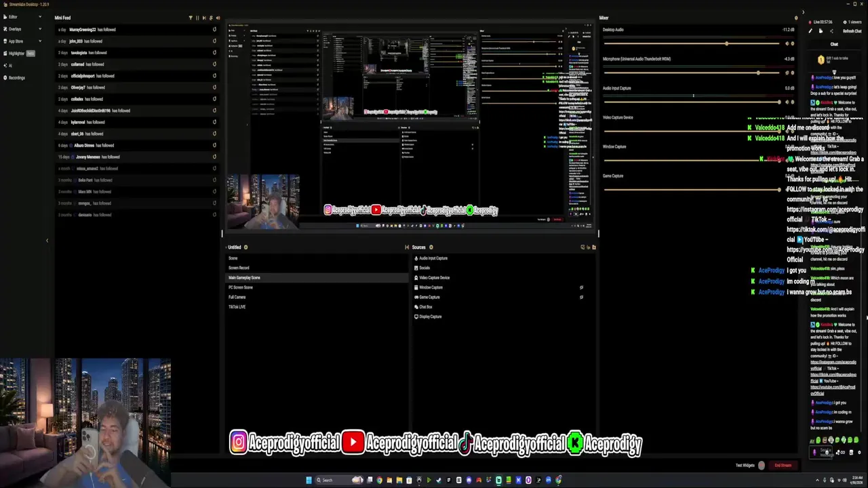
Task: Mute the Microphone in the Mixer
Action: (x=787, y=73)
